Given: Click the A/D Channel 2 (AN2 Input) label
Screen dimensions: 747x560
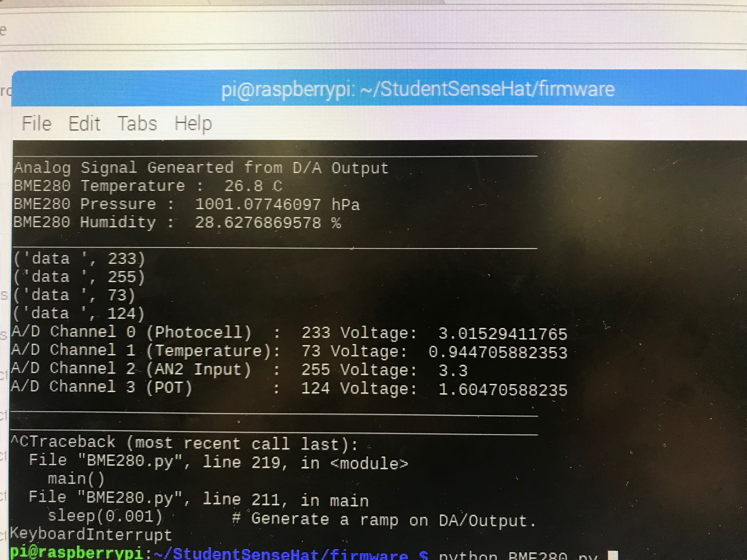Looking at the screenshot, I should [131, 369].
